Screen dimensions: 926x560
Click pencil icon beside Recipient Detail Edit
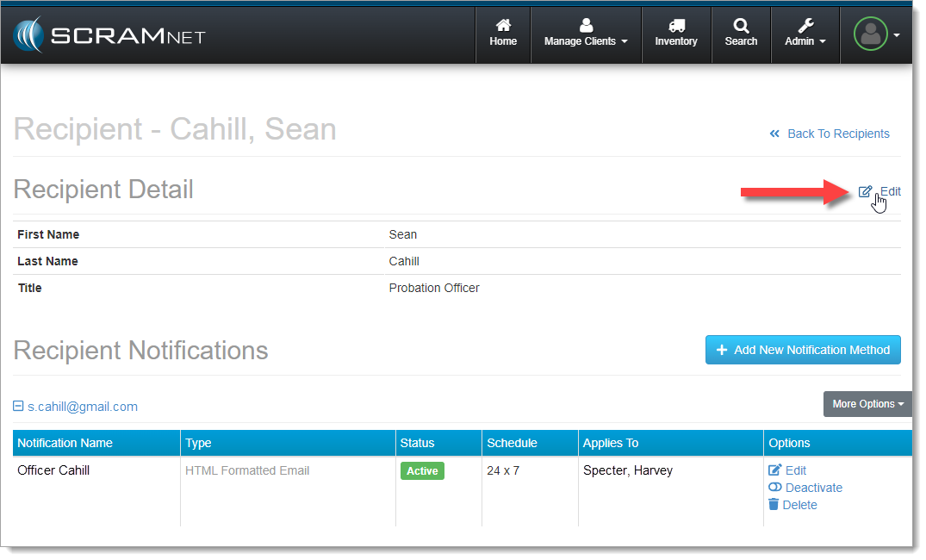866,191
